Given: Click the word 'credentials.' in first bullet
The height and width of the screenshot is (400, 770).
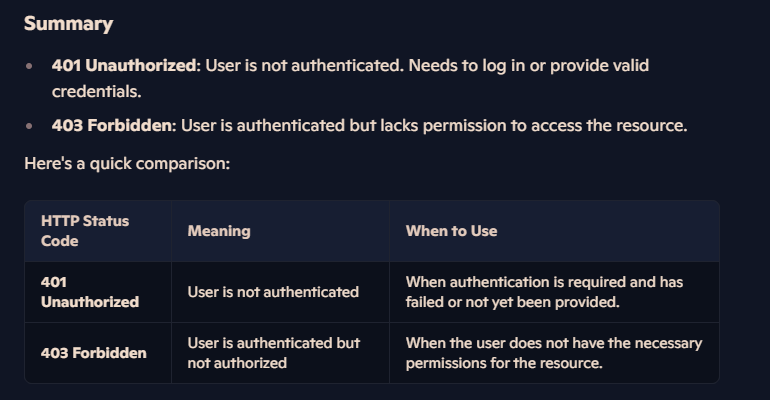Looking at the screenshot, I should coord(97,92).
